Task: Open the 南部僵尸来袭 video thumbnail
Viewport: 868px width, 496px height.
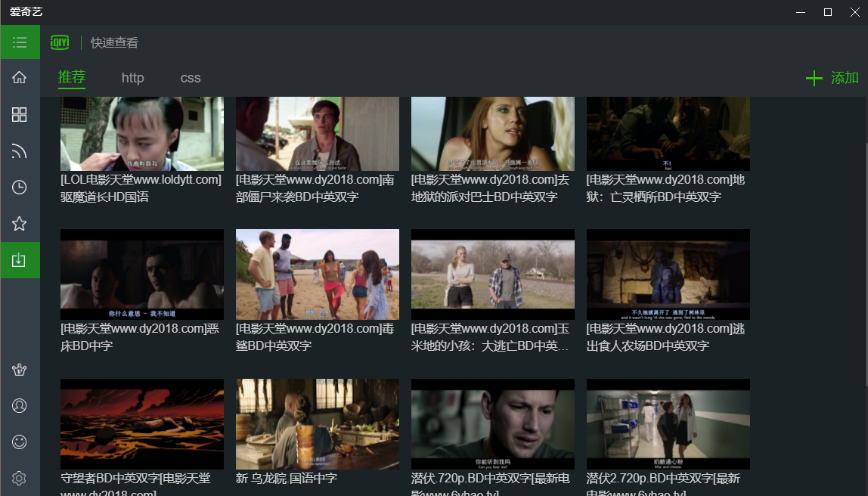Action: 318,133
